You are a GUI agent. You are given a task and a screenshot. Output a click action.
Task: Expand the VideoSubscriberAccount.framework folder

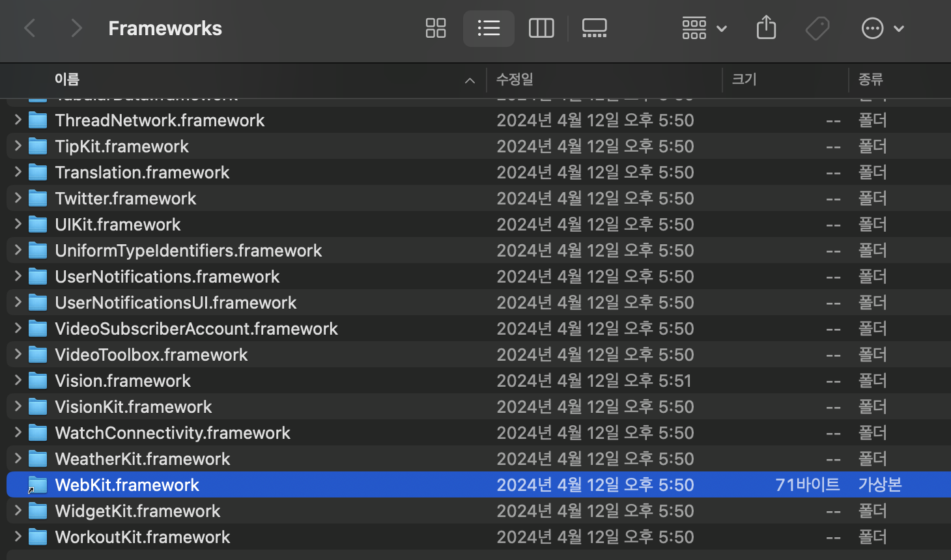click(x=18, y=328)
